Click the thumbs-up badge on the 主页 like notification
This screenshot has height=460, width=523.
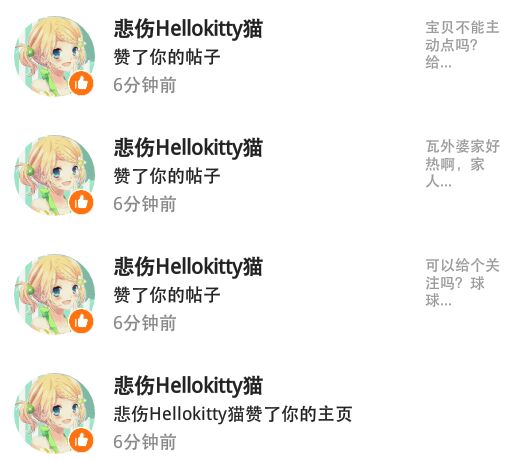point(81,440)
